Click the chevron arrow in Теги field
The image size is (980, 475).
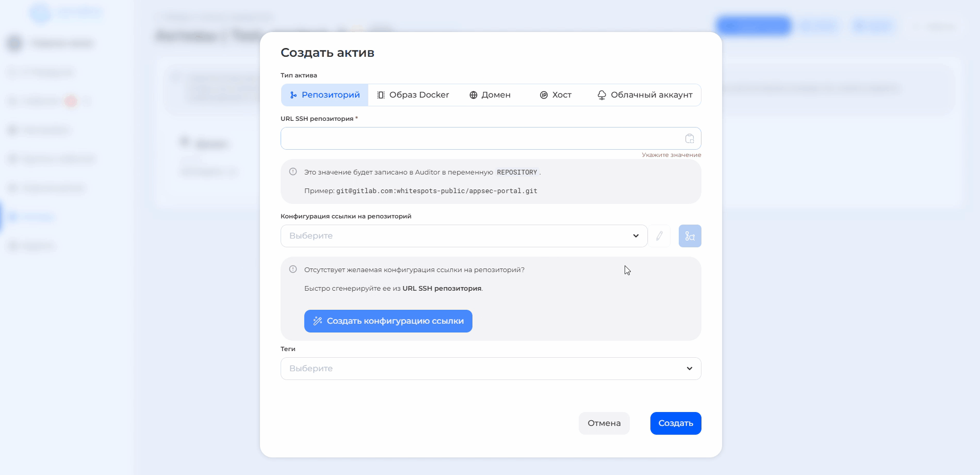click(689, 369)
